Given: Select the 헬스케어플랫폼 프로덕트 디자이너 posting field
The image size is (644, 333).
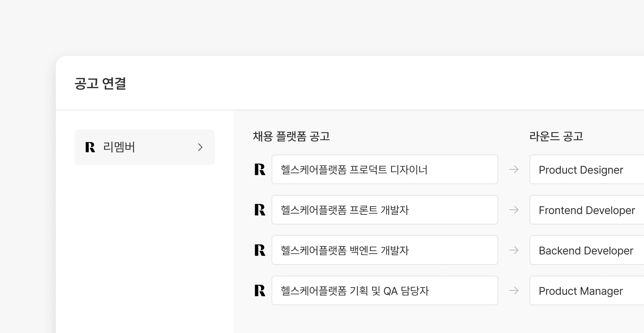Looking at the screenshot, I should pyautogui.click(x=385, y=169).
